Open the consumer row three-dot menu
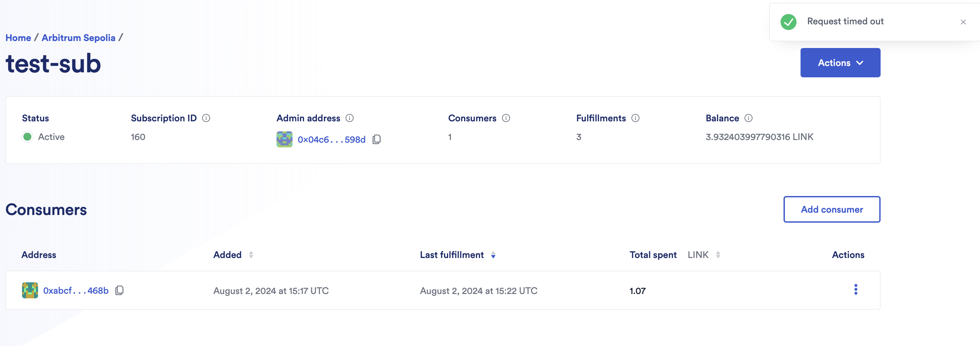980x346 pixels. click(856, 290)
